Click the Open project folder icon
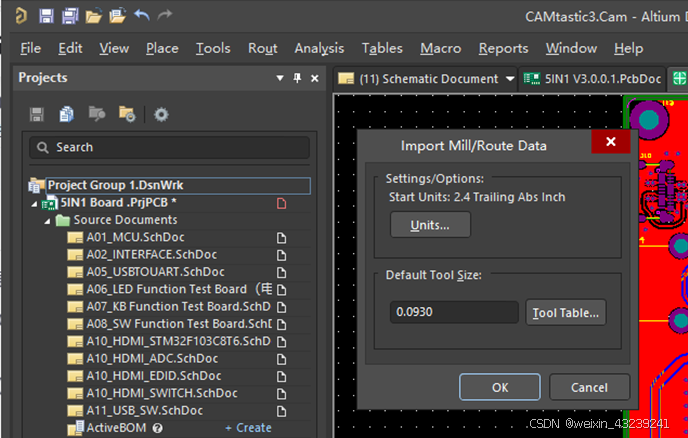Image resolution: width=688 pixels, height=438 pixels. click(118, 16)
